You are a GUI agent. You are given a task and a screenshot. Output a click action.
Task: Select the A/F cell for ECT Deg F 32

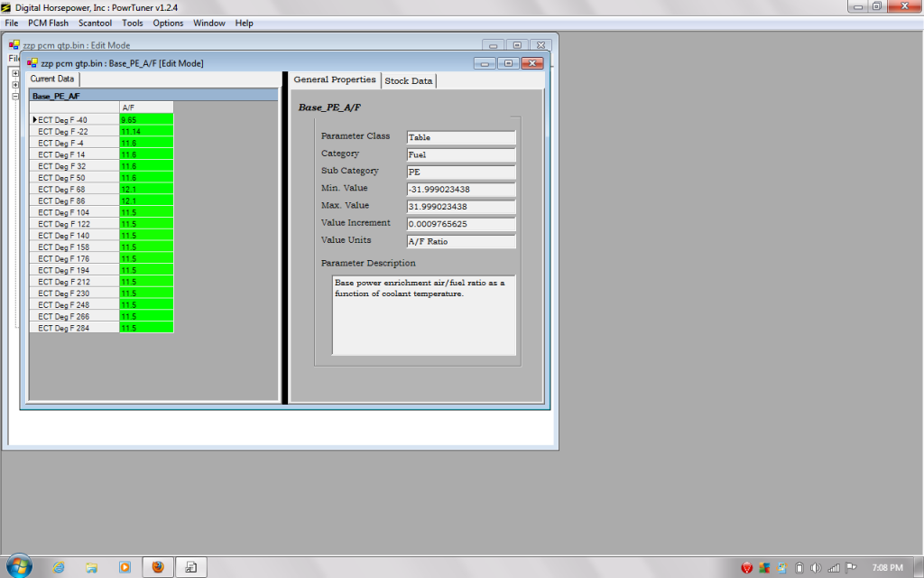pos(146,166)
